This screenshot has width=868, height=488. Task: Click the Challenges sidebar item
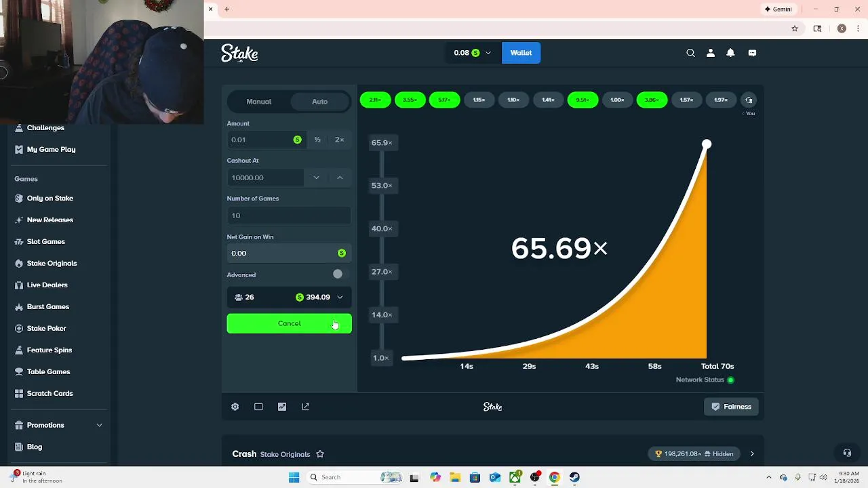(45, 127)
